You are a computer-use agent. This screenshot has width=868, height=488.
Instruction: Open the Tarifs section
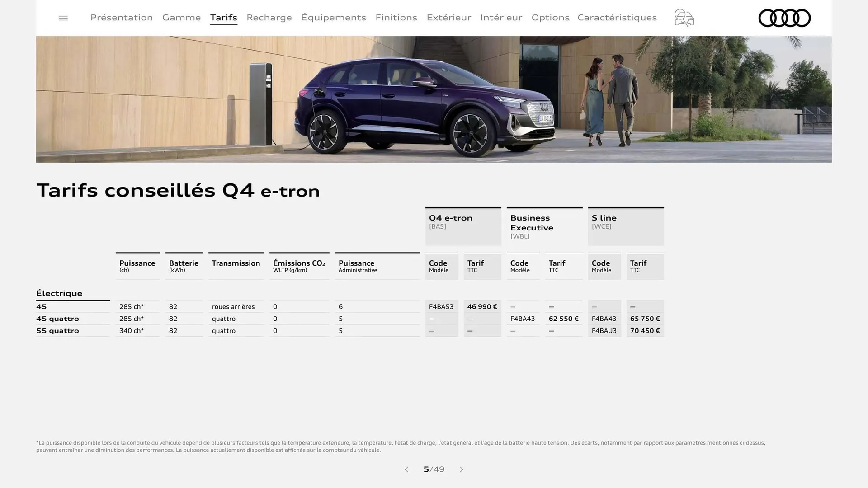(223, 18)
